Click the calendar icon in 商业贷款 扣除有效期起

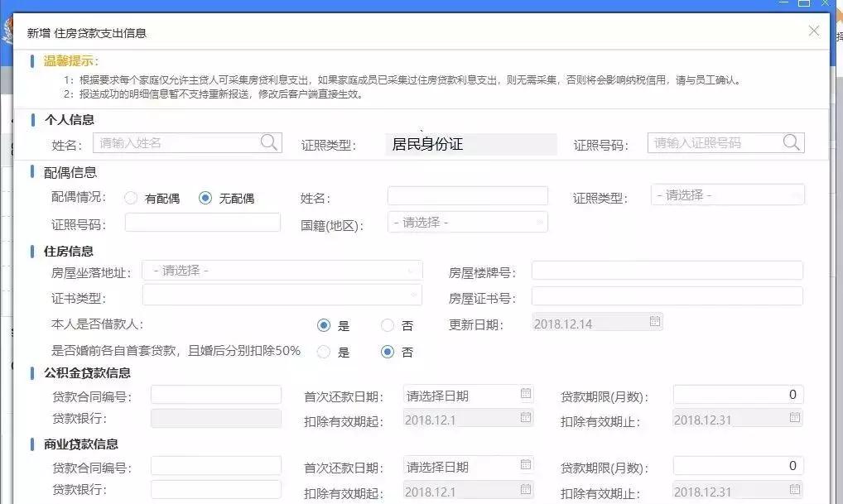(525, 490)
